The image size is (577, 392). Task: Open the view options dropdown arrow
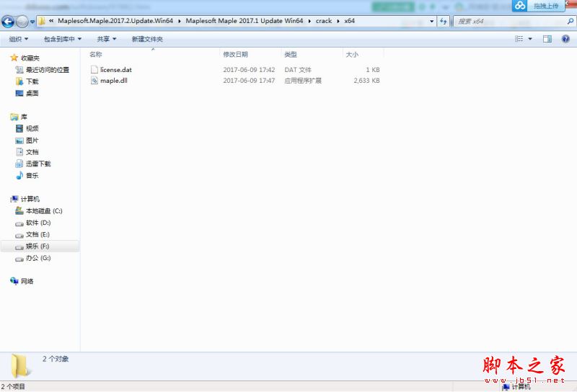click(x=530, y=39)
